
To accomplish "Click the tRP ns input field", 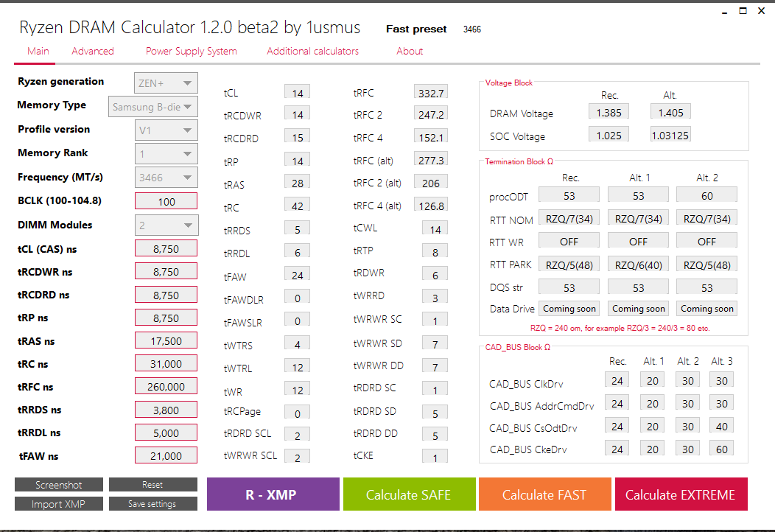I will pyautogui.click(x=166, y=318).
